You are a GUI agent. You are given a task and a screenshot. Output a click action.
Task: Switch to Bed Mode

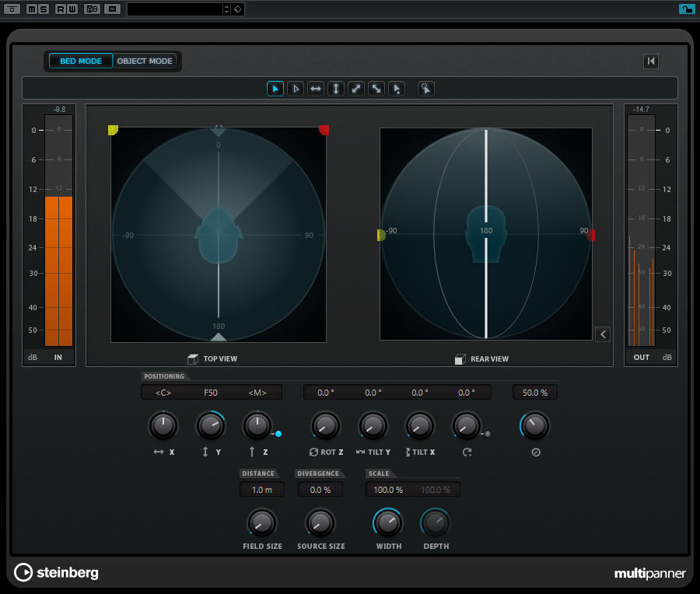point(81,61)
